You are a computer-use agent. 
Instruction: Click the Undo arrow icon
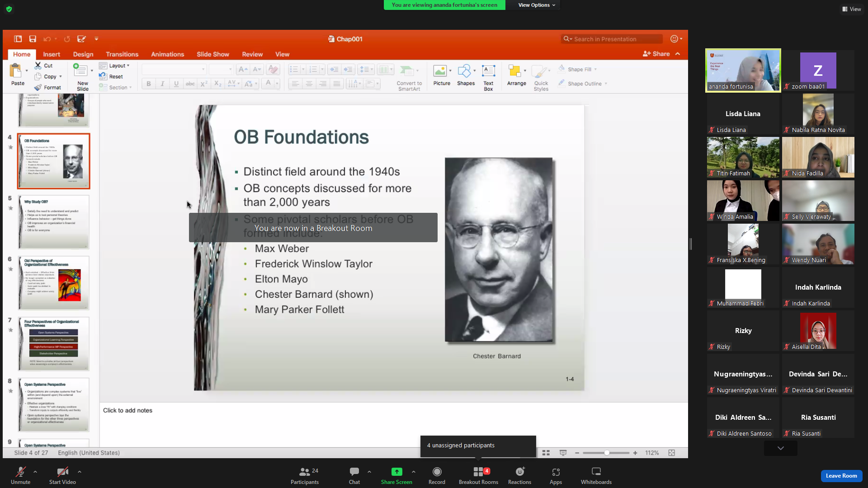[47, 39]
